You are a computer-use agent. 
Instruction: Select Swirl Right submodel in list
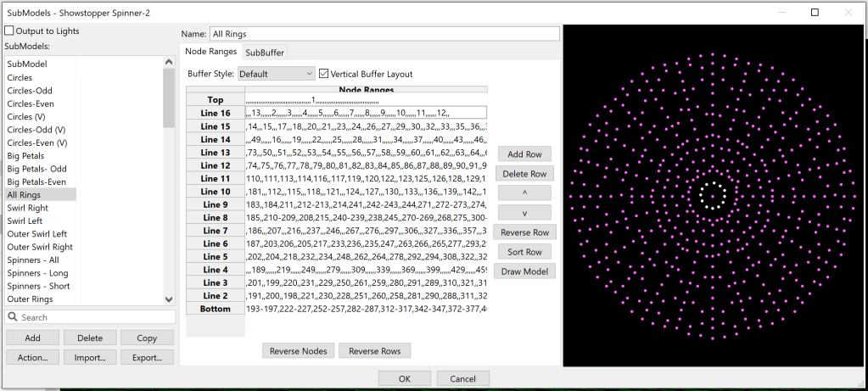tap(28, 208)
